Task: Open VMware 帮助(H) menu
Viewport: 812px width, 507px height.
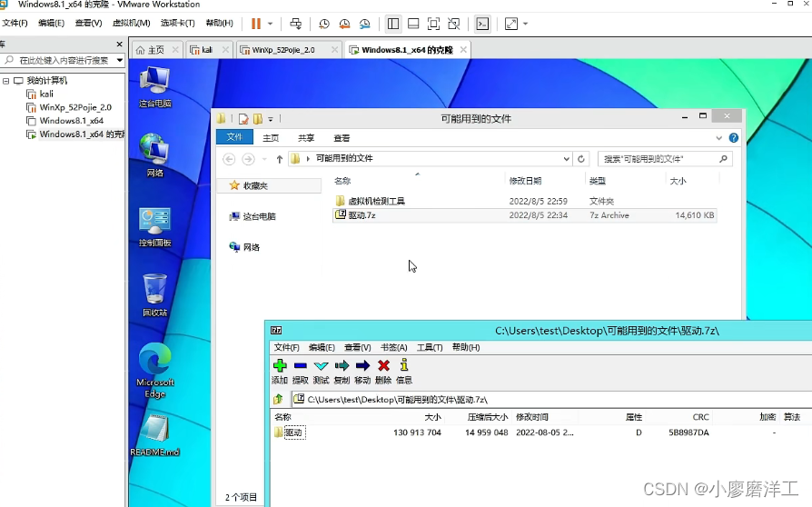Action: coord(220,24)
